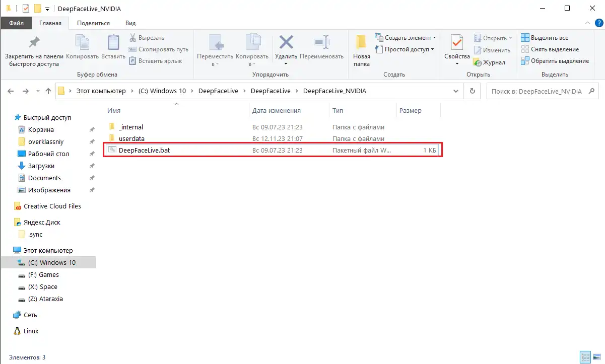Choose Скопировать путь in the ribbon
Image resolution: width=605 pixels, height=364 pixels.
(158, 49)
